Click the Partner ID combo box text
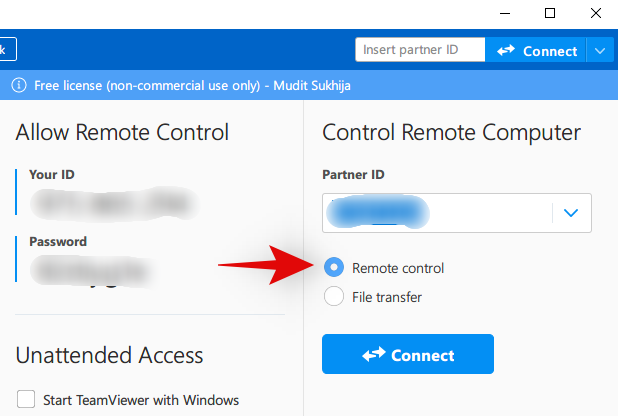The width and height of the screenshot is (618, 416). coord(437,213)
